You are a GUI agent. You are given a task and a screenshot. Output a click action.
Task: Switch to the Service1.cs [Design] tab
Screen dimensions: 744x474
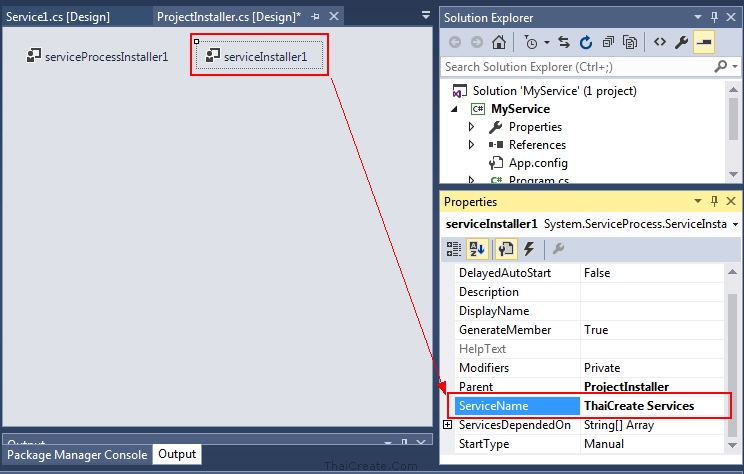click(58, 17)
